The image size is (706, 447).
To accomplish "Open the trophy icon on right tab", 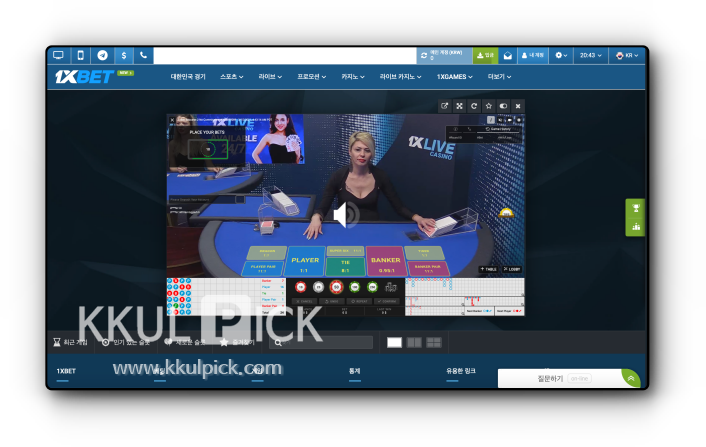I will point(636,208).
